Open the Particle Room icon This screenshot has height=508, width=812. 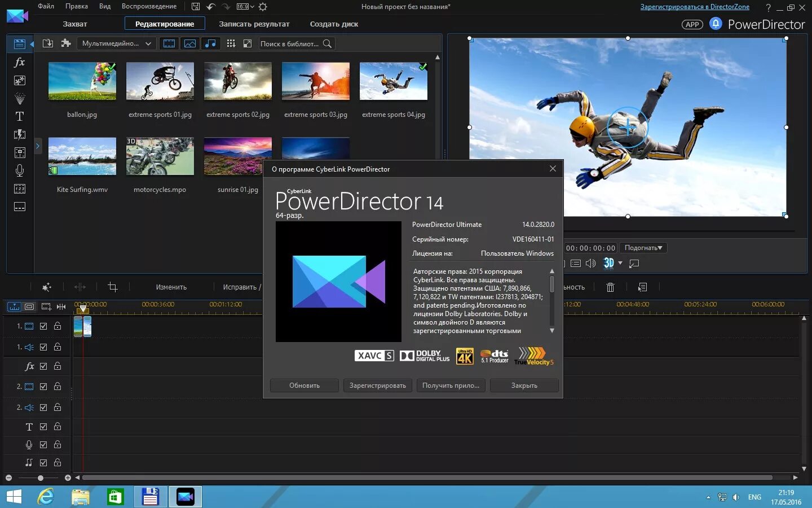(19, 98)
